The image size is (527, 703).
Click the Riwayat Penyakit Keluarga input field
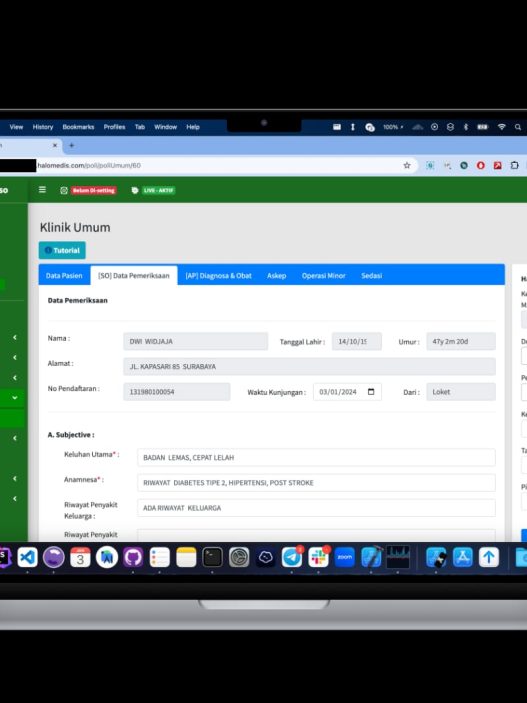click(316, 508)
